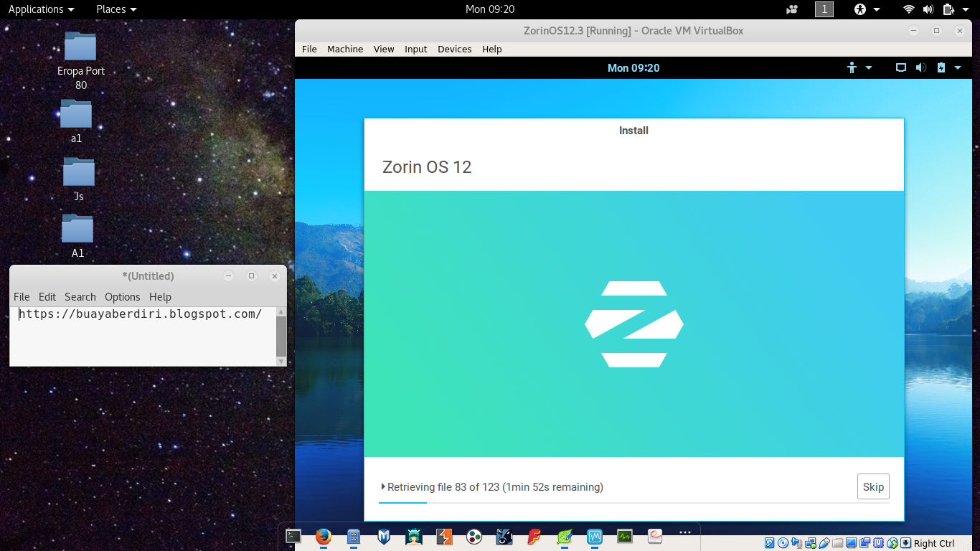Open Leafpad Edit menu

coord(47,296)
